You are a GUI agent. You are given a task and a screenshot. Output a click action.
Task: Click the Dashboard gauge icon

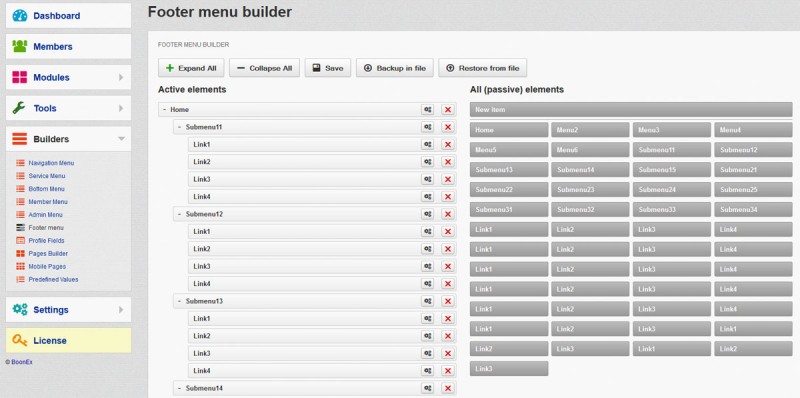tap(20, 16)
